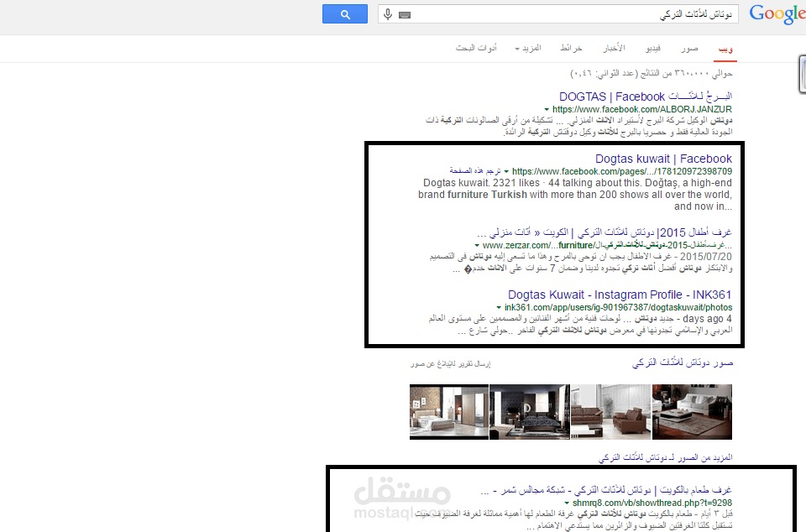
Task: Open the DOGTAS | Facebook result link
Action: (646, 96)
